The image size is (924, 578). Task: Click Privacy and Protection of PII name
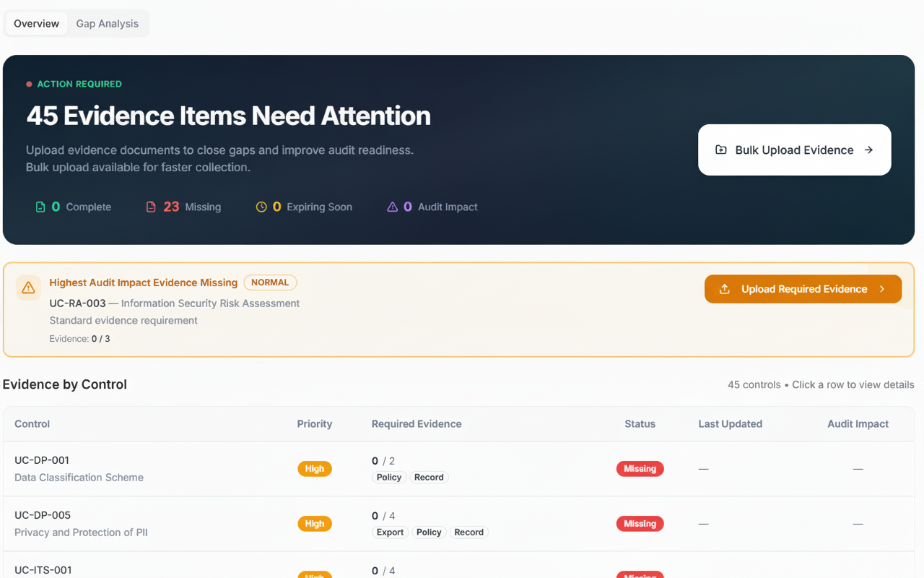click(x=81, y=532)
